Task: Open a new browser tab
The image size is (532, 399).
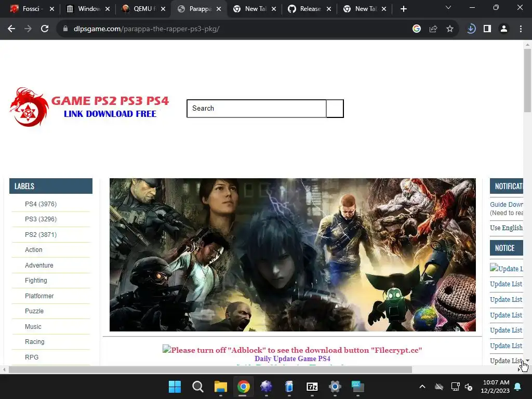Action: tap(403, 9)
